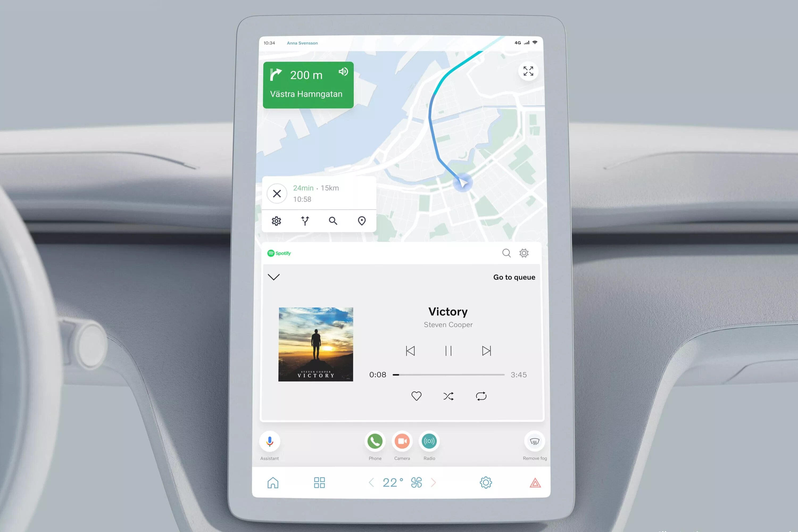The height and width of the screenshot is (532, 798).
Task: Dismiss the active navigation route
Action: (277, 193)
